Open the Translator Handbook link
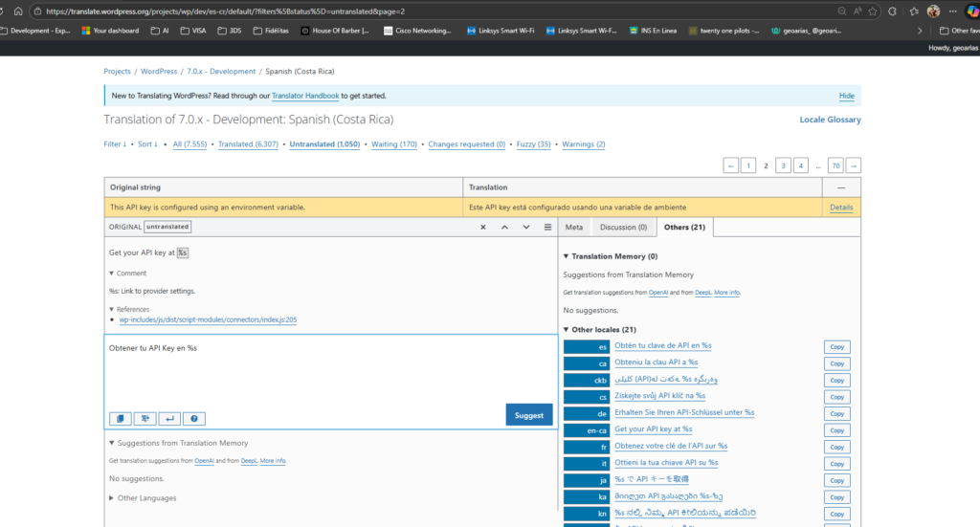This screenshot has height=527, width=980. 304,96
